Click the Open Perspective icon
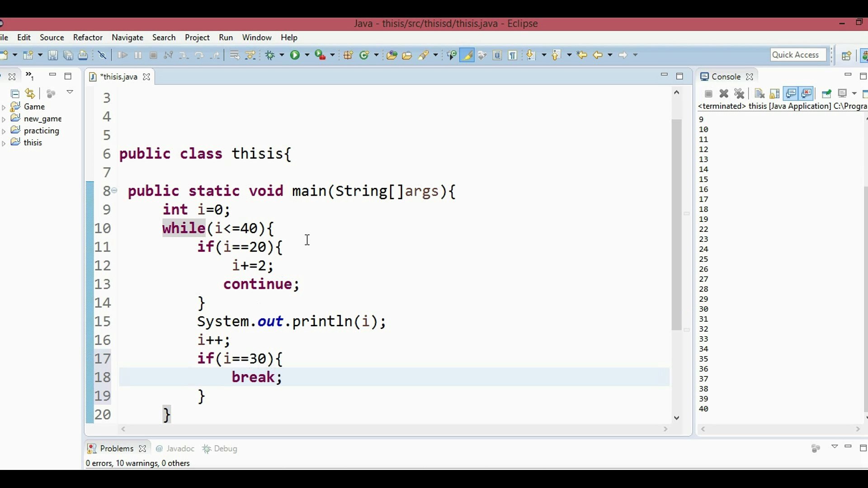This screenshot has width=868, height=488. click(846, 55)
